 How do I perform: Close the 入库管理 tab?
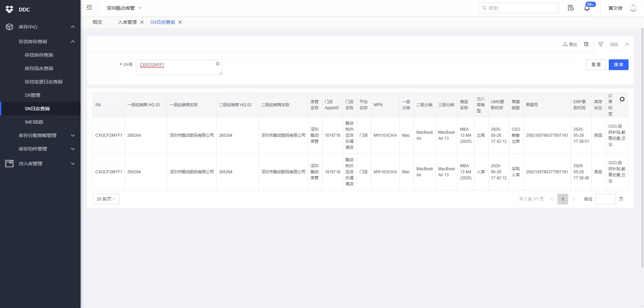[142, 22]
